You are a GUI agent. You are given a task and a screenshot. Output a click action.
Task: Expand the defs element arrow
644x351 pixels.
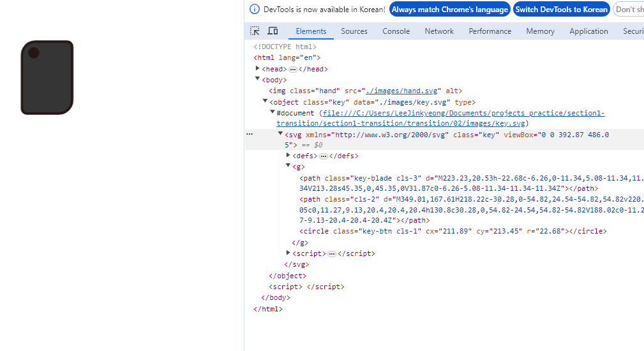pos(288,155)
